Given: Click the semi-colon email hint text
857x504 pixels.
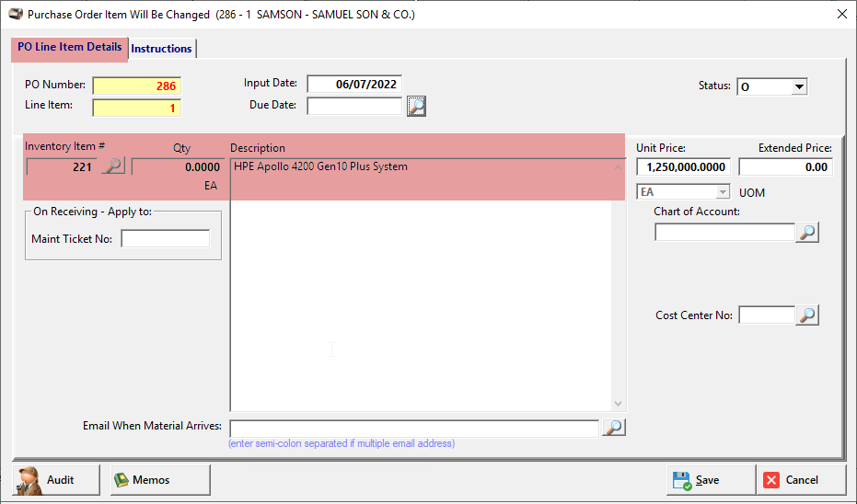Looking at the screenshot, I should [342, 443].
